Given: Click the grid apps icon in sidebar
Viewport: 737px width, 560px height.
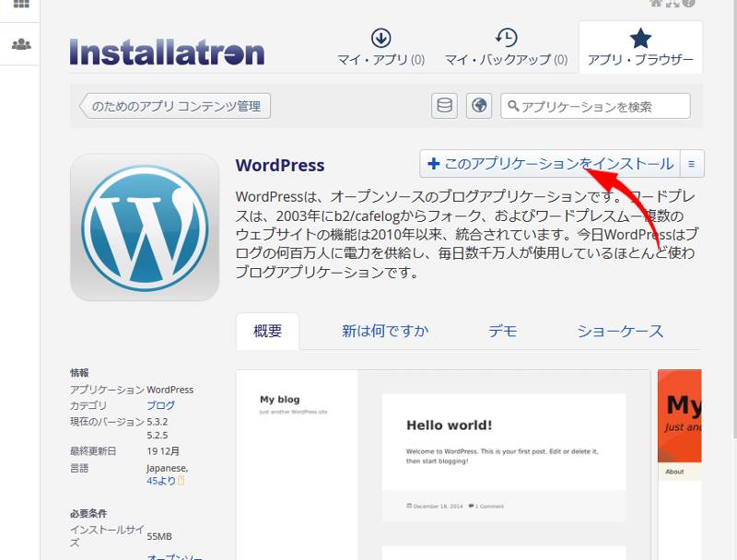Looking at the screenshot, I should (x=20, y=5).
